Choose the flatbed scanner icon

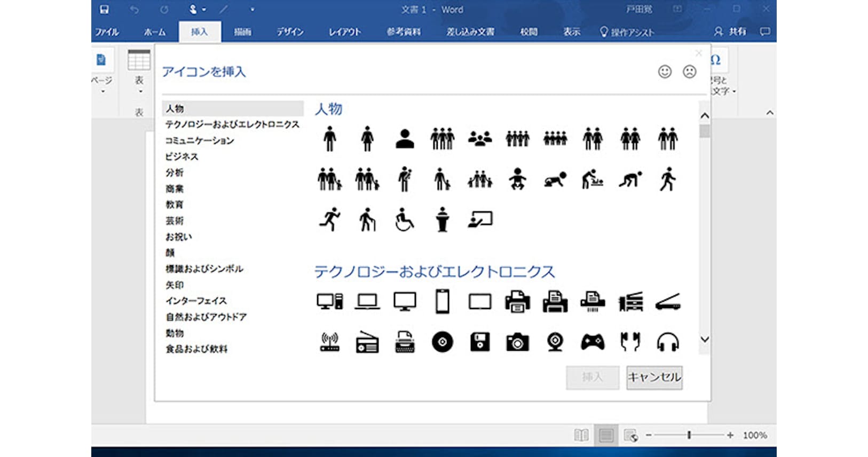point(668,302)
